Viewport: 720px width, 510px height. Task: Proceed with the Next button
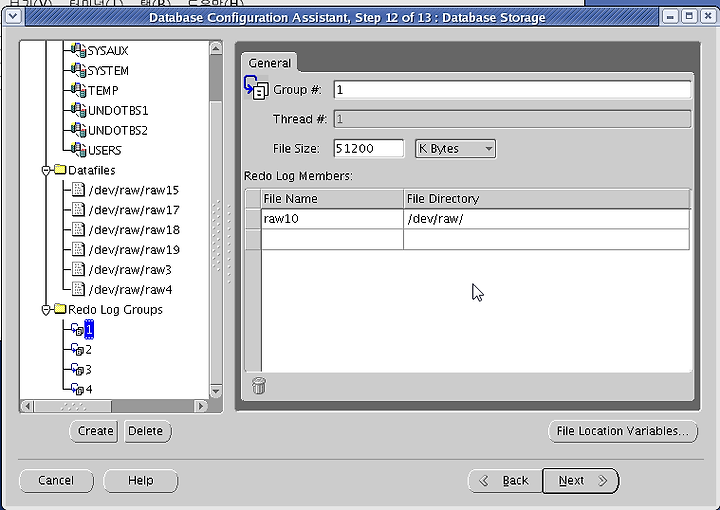pyautogui.click(x=580, y=481)
